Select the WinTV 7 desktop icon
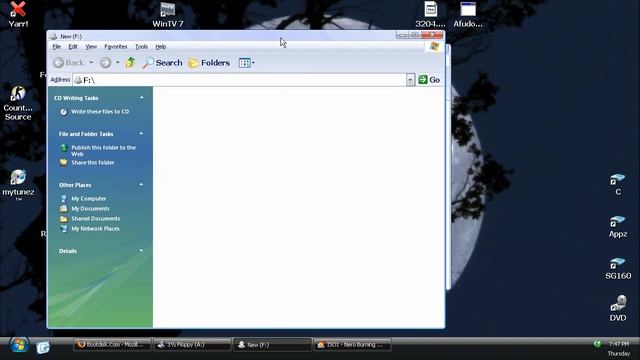Image resolution: width=640 pixels, height=360 pixels. pyautogui.click(x=168, y=14)
